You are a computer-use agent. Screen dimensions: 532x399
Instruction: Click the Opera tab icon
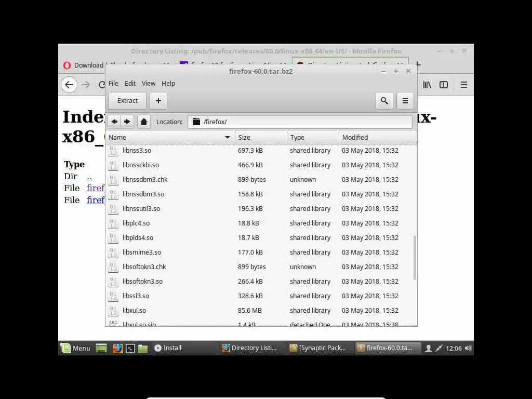[x=67, y=65]
